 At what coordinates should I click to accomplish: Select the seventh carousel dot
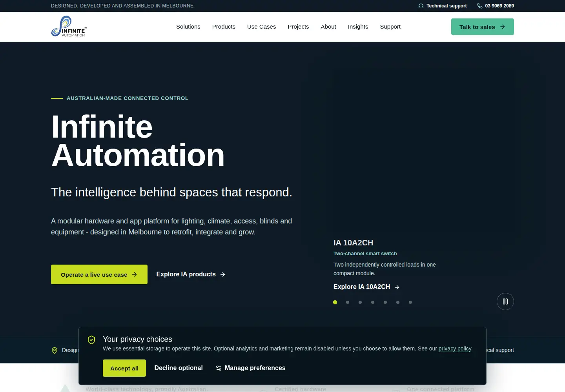[x=410, y=302]
